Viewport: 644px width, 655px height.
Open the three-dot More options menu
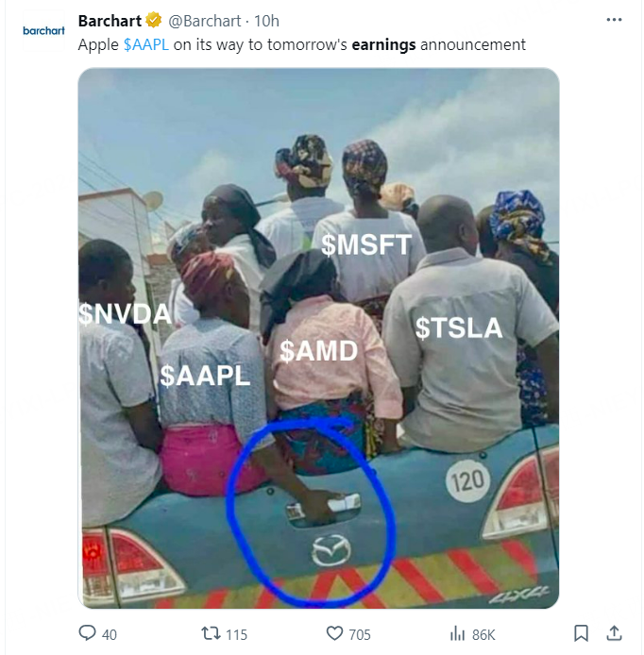614,20
